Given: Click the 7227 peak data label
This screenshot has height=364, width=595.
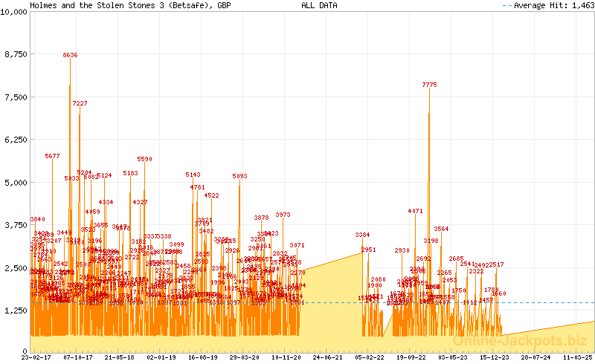Looking at the screenshot, I should (80, 104).
